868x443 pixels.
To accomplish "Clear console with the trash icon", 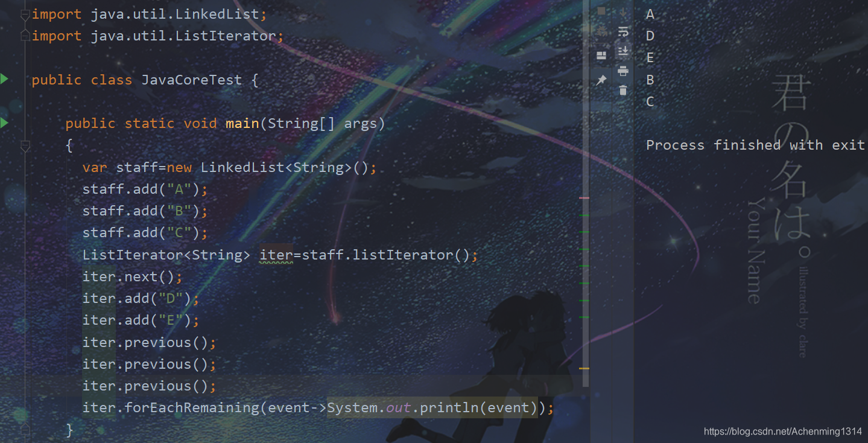I will point(623,91).
